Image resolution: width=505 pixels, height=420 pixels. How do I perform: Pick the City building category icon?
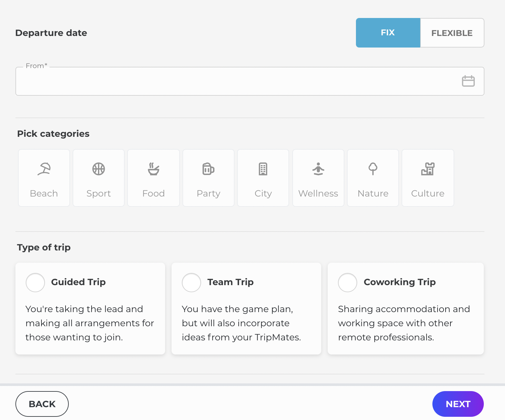click(263, 169)
